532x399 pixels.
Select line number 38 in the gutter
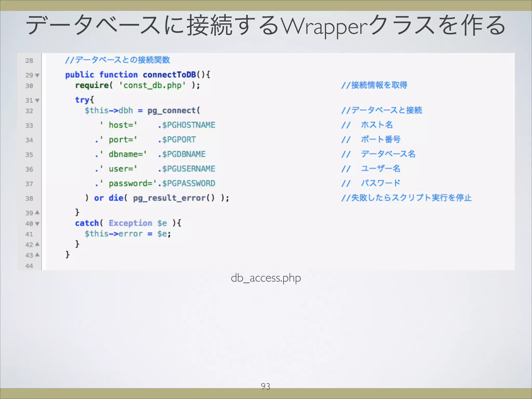click(29, 198)
